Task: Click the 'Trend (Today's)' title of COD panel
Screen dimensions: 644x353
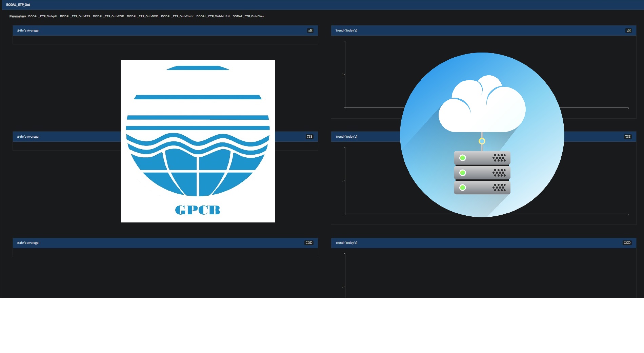Action: [x=346, y=243]
